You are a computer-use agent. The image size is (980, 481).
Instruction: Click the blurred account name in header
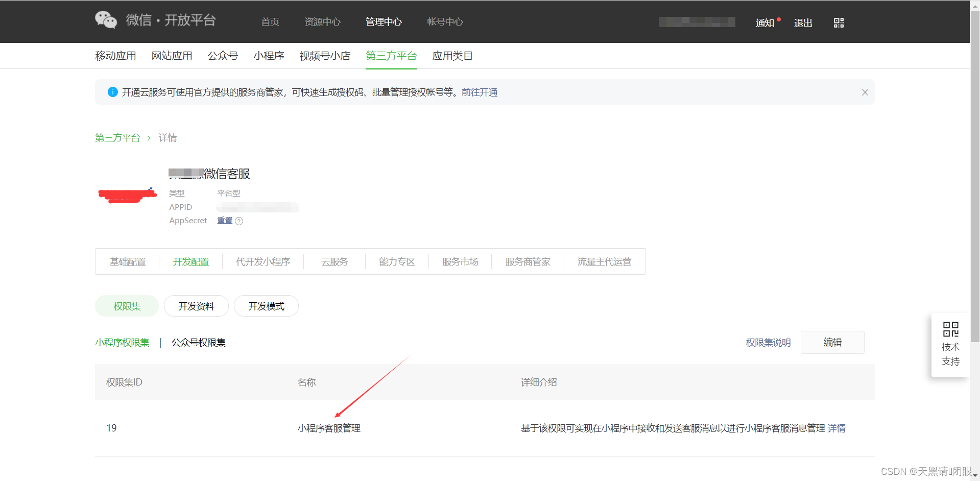pos(697,22)
